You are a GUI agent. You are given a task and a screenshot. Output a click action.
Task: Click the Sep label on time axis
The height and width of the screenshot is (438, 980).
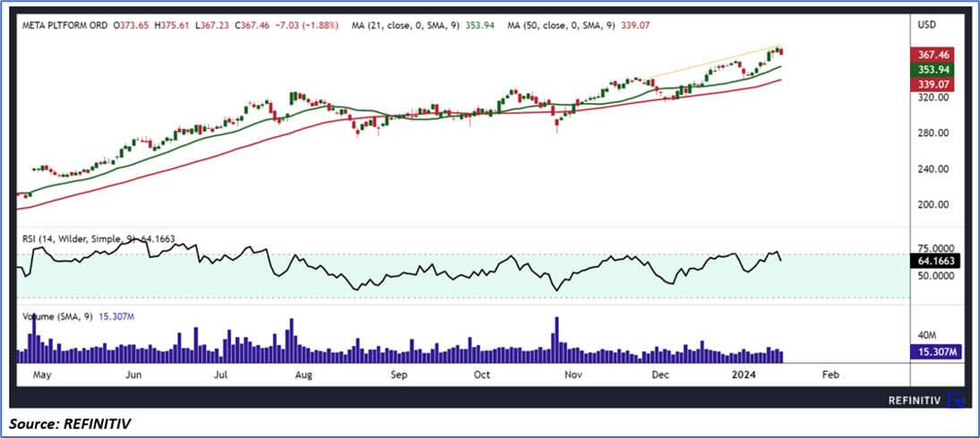point(399,375)
